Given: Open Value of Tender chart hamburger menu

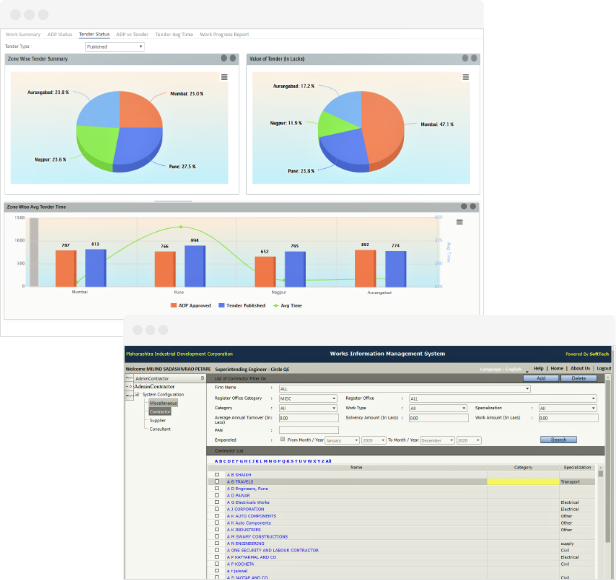Looking at the screenshot, I should tap(464, 77).
